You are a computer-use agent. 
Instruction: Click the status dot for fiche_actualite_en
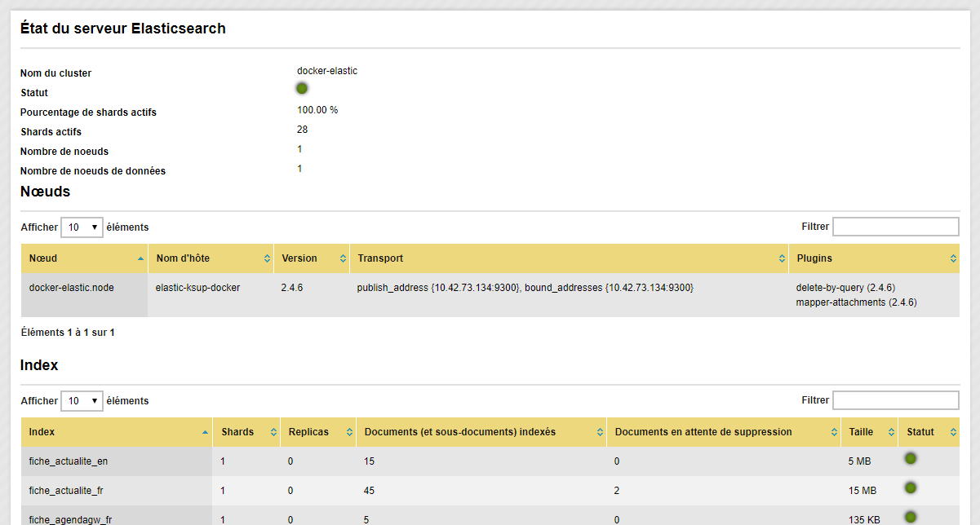[911, 458]
